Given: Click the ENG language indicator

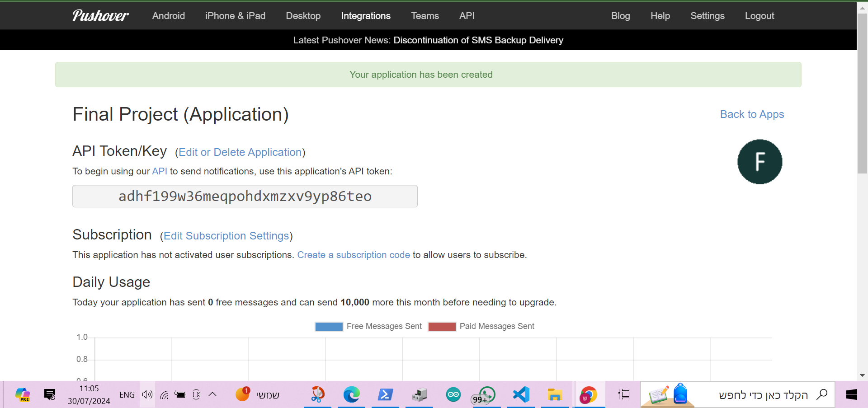Looking at the screenshot, I should [x=127, y=394].
